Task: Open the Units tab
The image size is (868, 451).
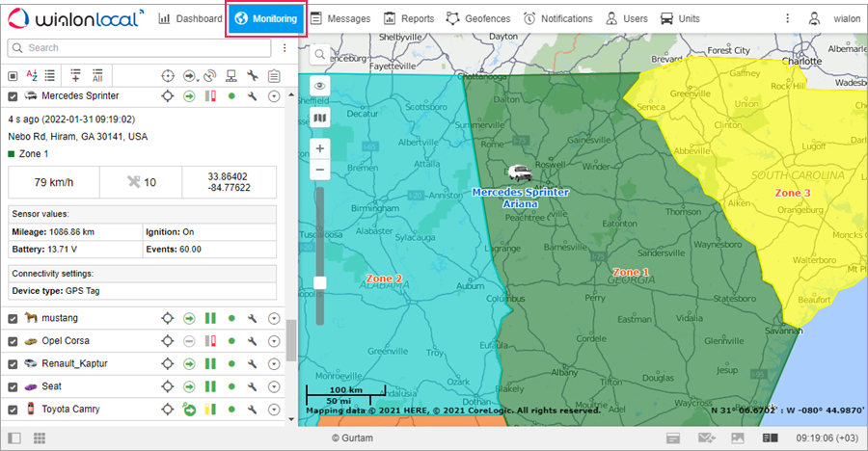Action: 680,19
